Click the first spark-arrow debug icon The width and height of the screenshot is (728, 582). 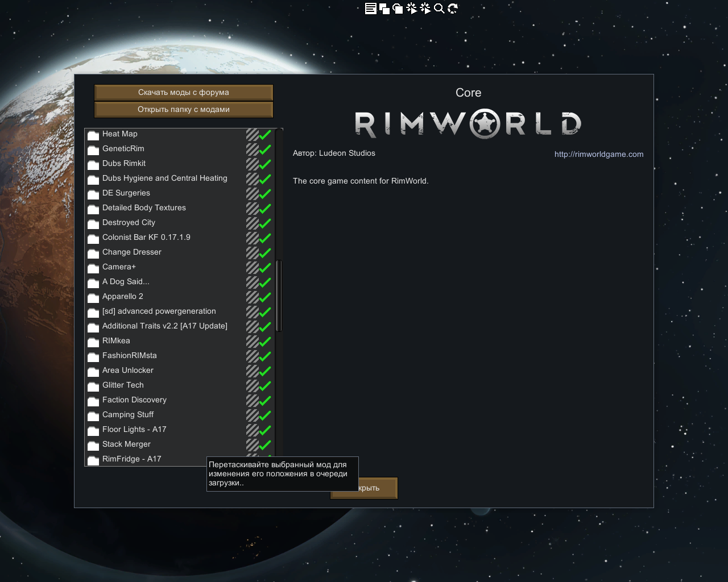[x=411, y=9]
